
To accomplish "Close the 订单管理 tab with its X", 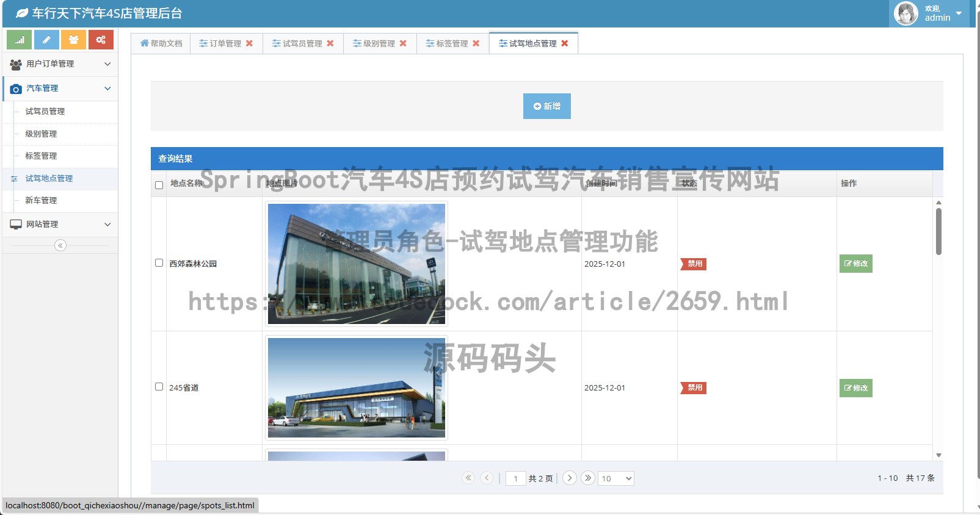I will coord(249,43).
